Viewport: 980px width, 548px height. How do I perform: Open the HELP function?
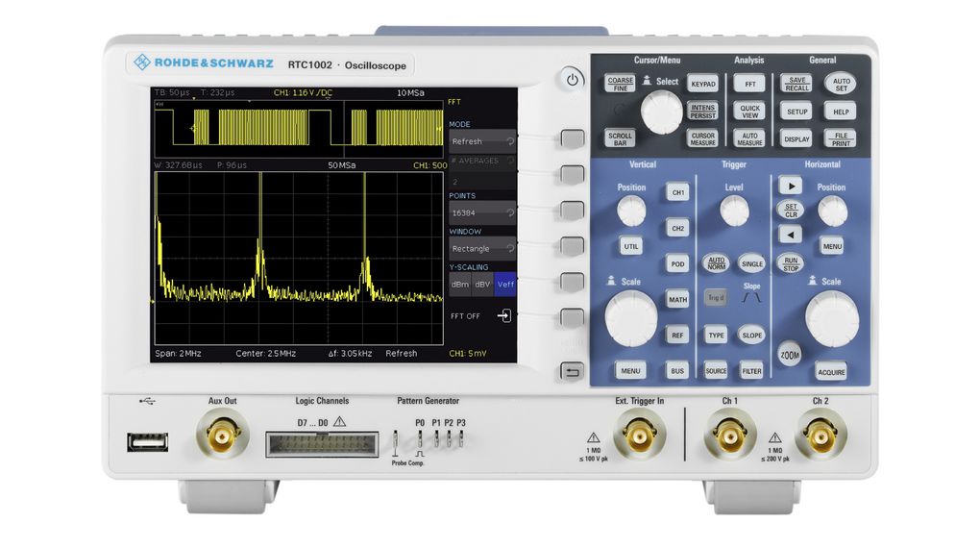[x=842, y=112]
